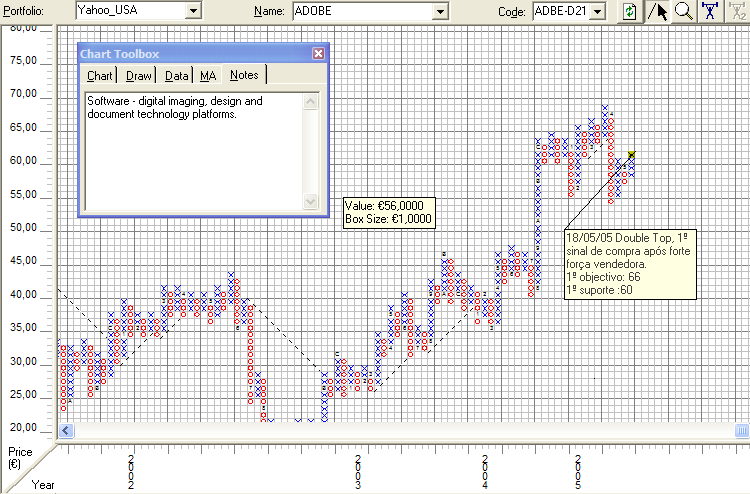Click the greyed-out weightlifter icon
The image size is (750, 494).
point(738,11)
